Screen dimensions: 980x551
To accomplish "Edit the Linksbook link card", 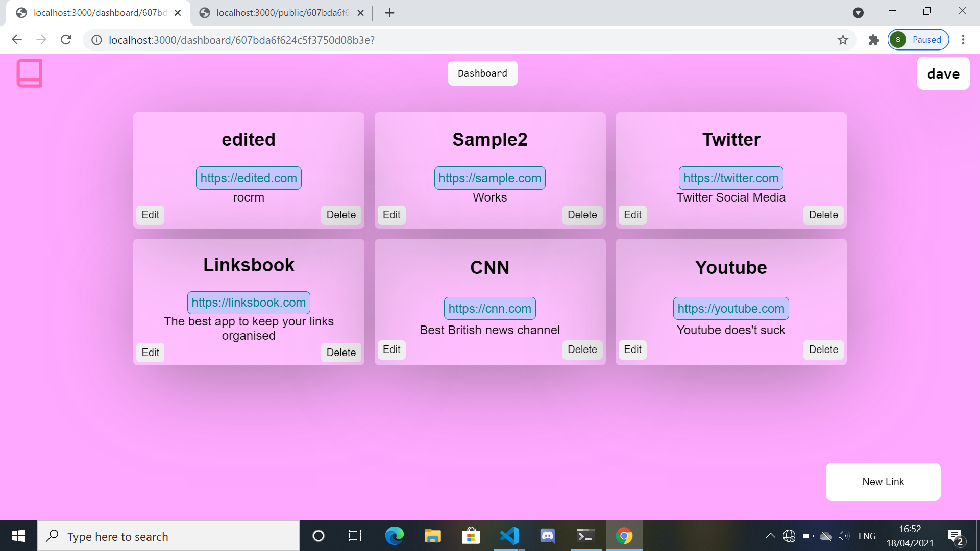I will point(150,353).
